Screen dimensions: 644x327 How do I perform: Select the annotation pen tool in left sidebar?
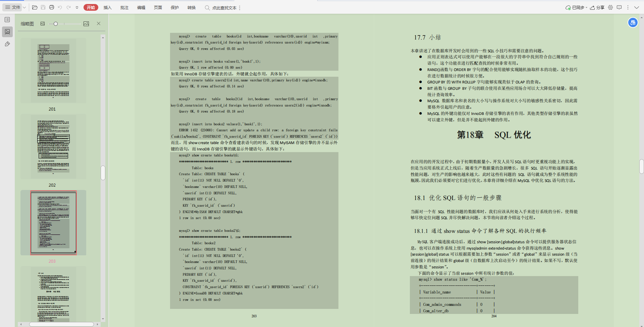[7, 44]
